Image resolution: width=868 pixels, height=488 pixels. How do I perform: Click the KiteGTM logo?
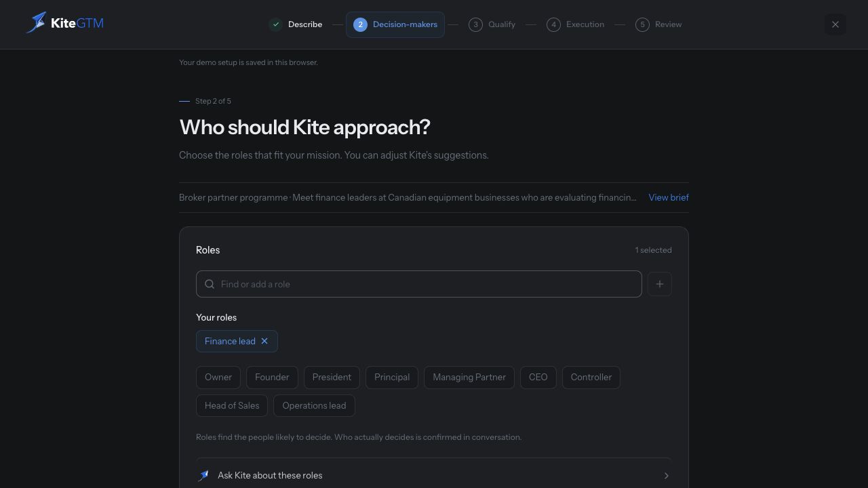pos(64,23)
